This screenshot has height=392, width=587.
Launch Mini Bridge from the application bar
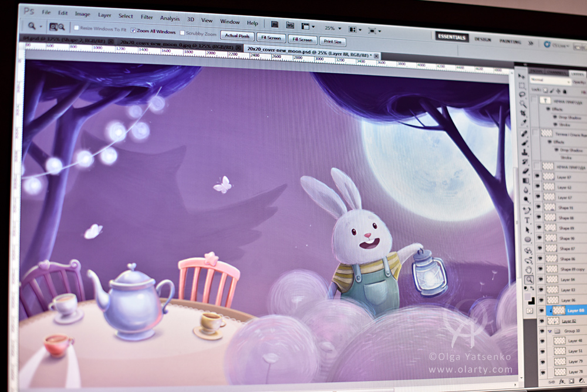(290, 25)
